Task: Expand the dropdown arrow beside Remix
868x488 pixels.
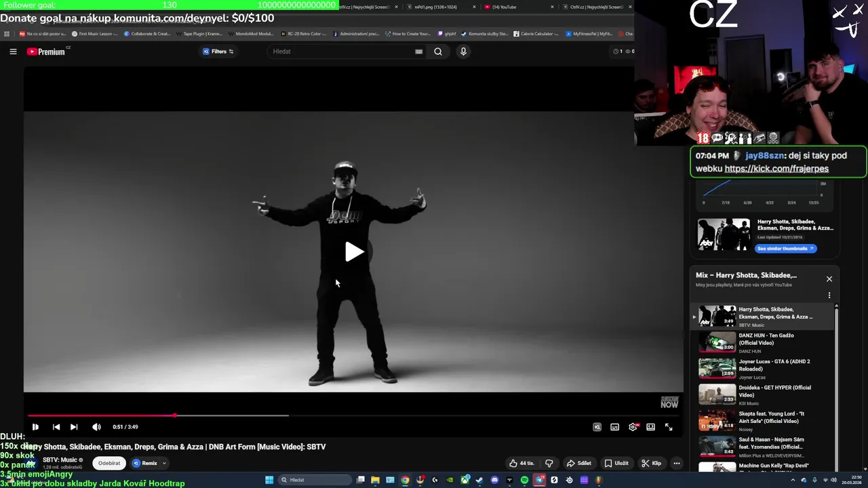Action: point(163,464)
